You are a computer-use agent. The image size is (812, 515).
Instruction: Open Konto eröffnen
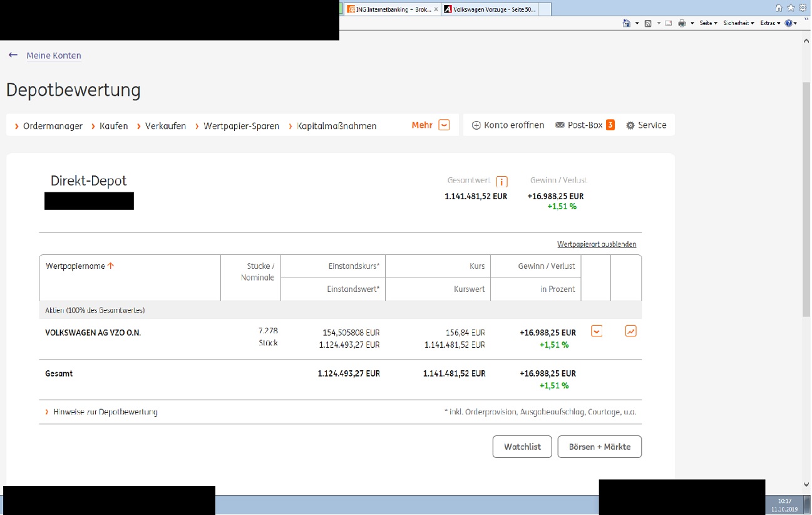tap(514, 125)
